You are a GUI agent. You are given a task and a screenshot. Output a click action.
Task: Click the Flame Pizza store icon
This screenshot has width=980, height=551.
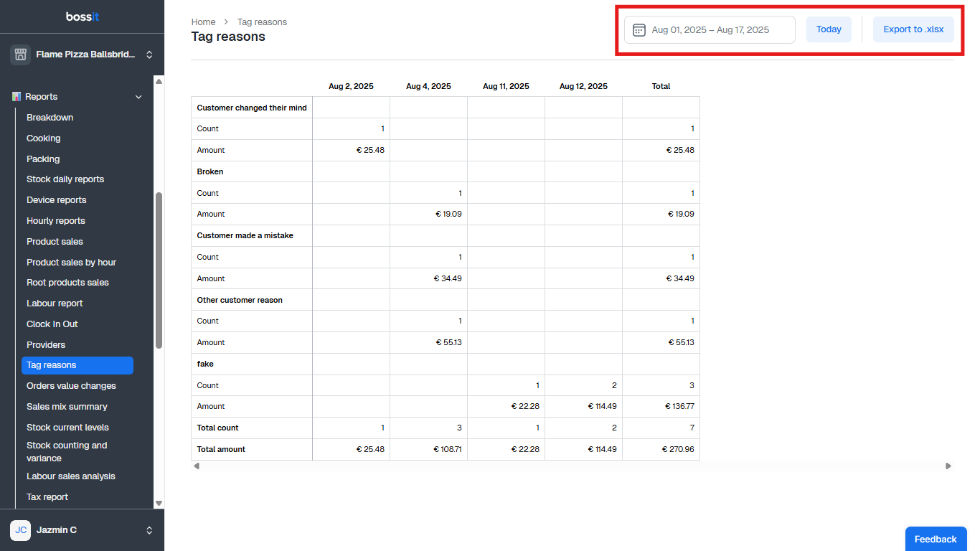20,55
